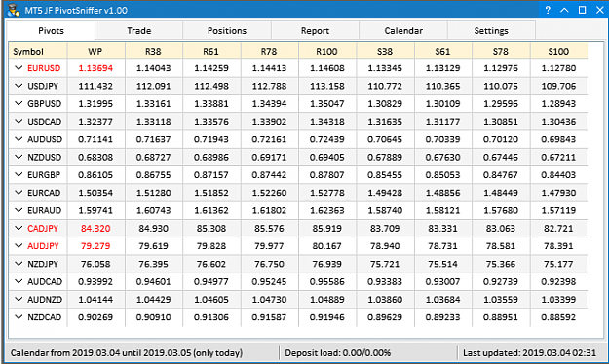609x364 pixels.
Task: Expand the EURAUD row chevron
Action: 19,210
